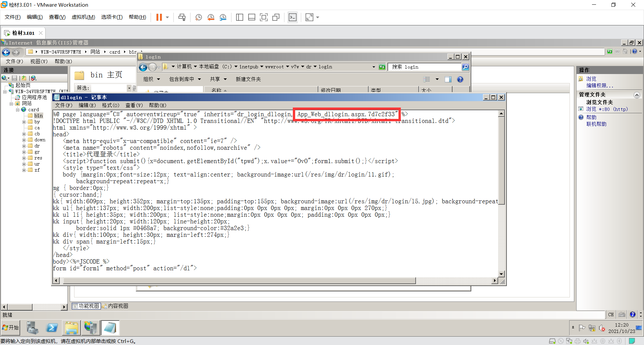
Task: Toggle the VMware library sidebar
Action: [x=239, y=17]
